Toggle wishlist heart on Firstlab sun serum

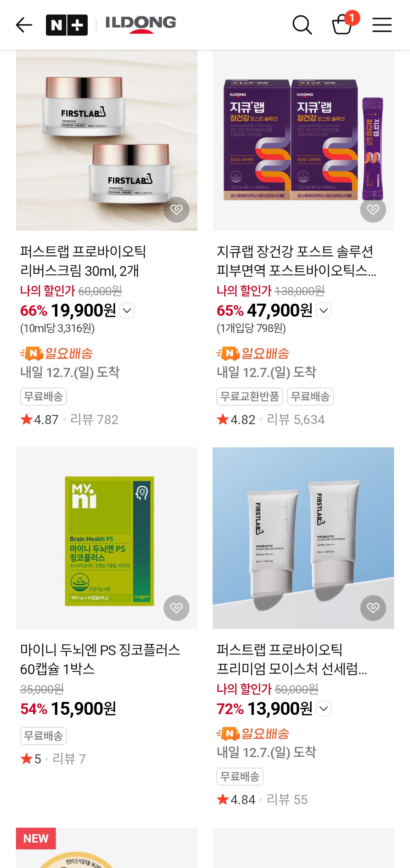coord(373,608)
